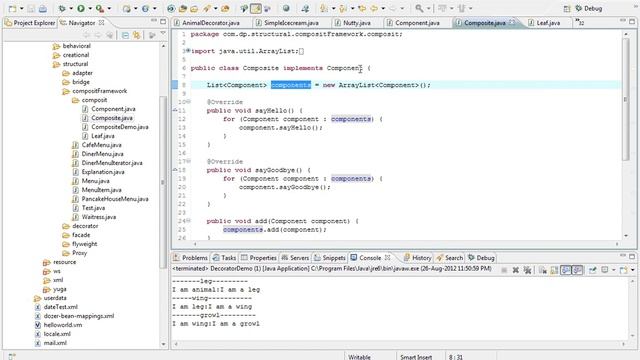
Task: Click the globe web browser toolbar icon
Action: (286, 8)
